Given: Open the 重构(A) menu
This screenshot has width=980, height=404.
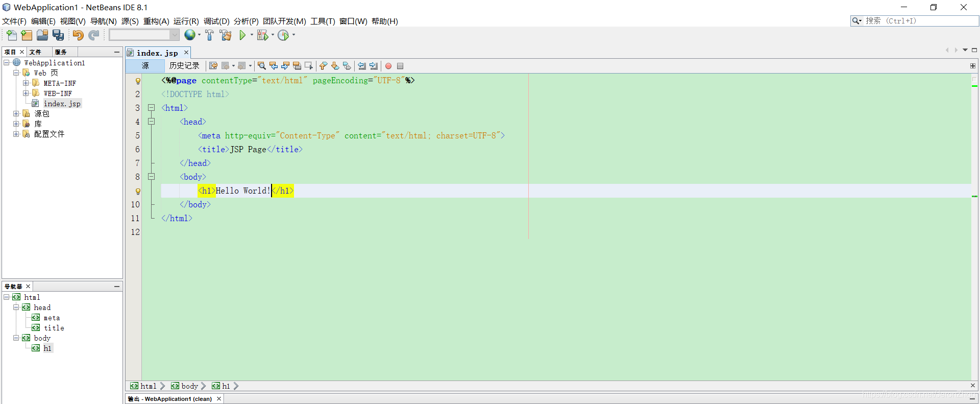Looking at the screenshot, I should [156, 21].
